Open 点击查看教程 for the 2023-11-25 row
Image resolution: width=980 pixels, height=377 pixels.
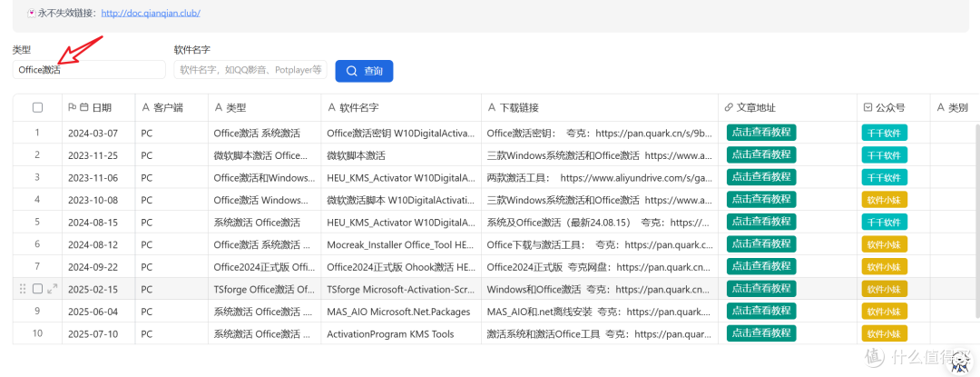click(x=761, y=154)
